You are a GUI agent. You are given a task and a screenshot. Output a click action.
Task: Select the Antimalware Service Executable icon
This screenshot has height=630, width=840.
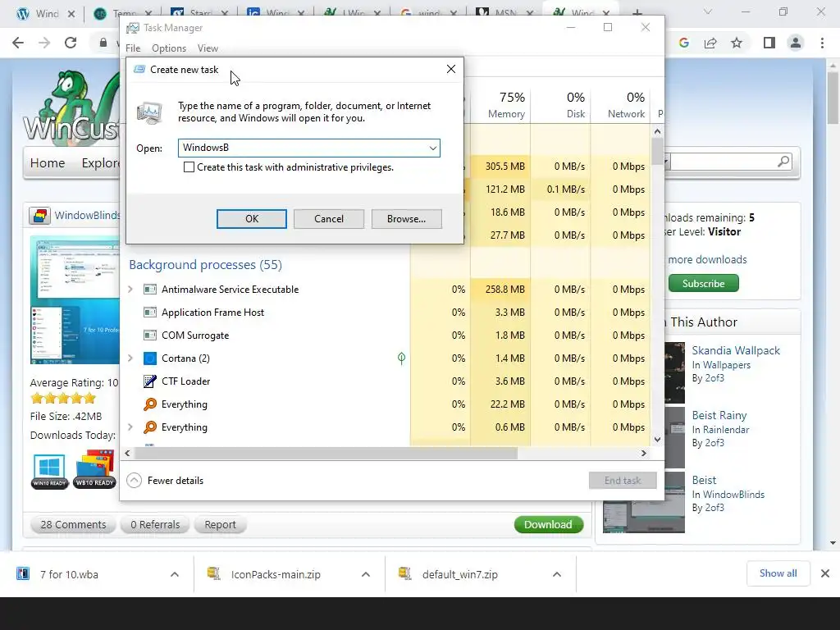pyautogui.click(x=150, y=290)
